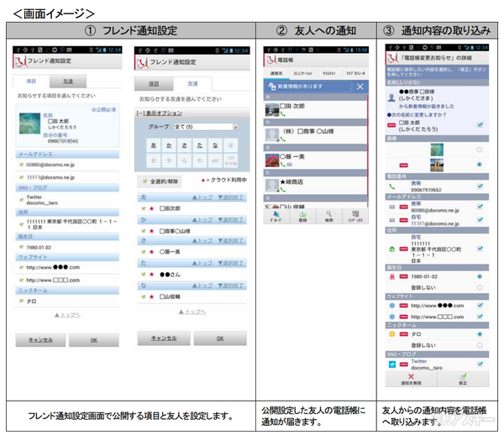Tap ▲トップ in the さ section header

point(202,241)
